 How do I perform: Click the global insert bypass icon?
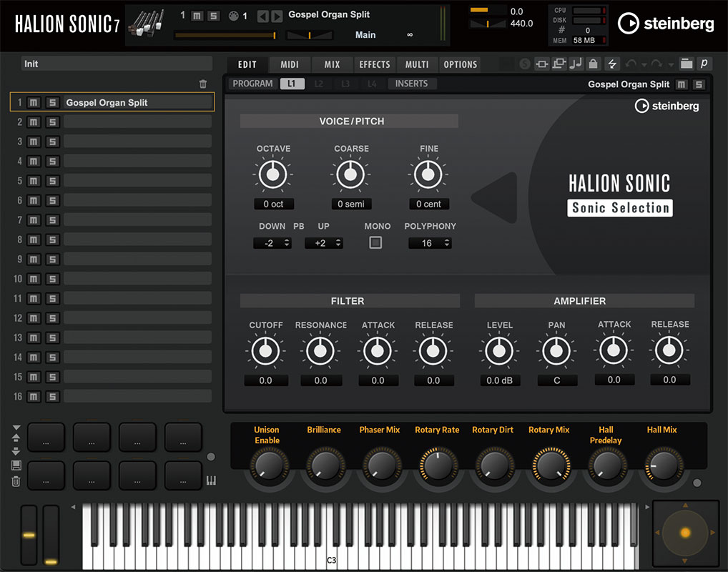coord(541,64)
